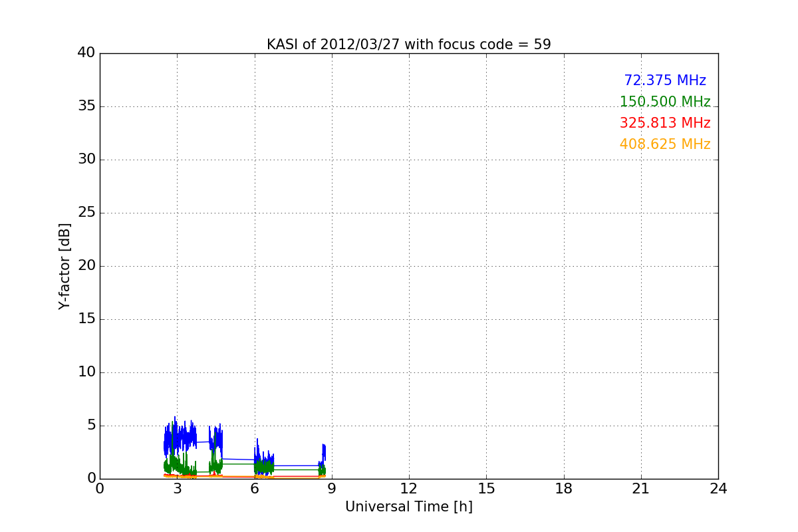This screenshot has height=532, width=798.
Task: Click the y-axis tick label '40'
Action: click(86, 53)
